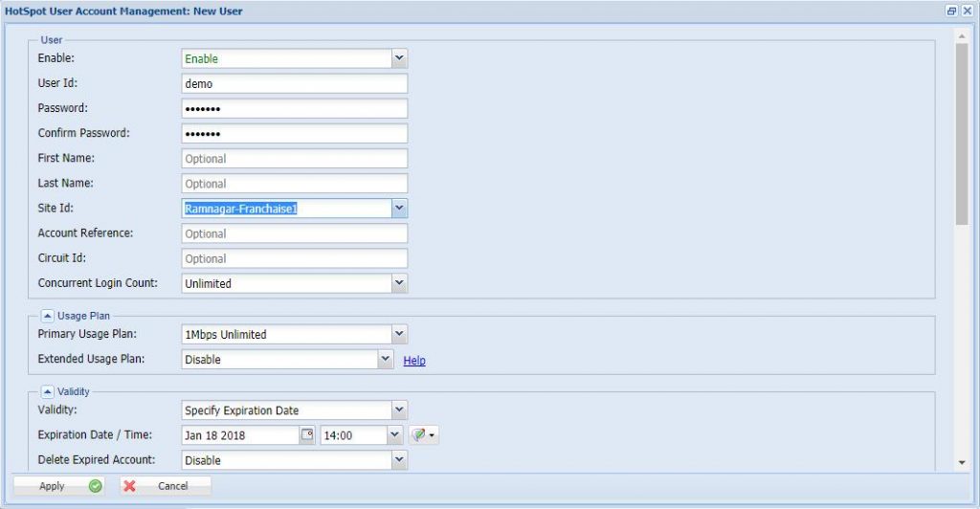Open the Delete Expired Account dropdown
The height and width of the screenshot is (509, 980).
point(399,460)
